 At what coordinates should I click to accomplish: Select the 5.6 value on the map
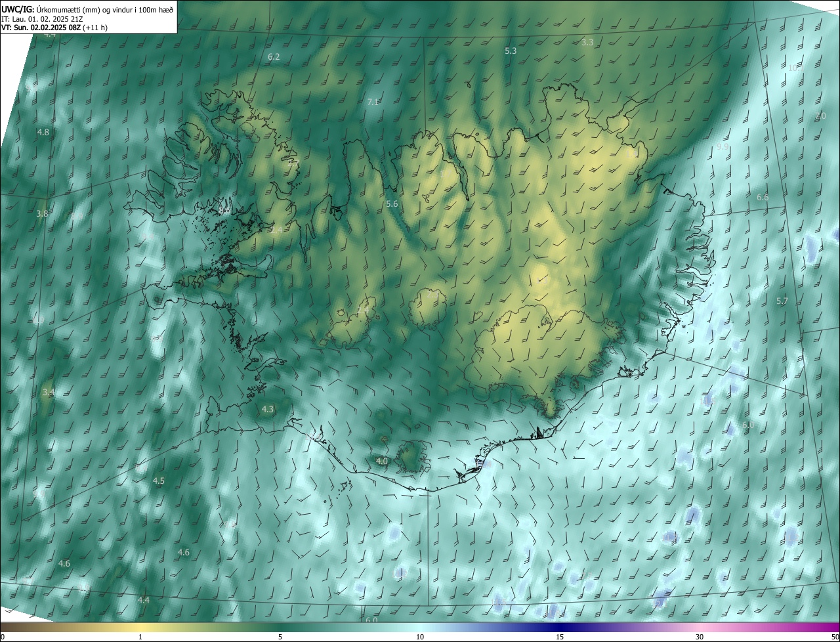[392, 204]
